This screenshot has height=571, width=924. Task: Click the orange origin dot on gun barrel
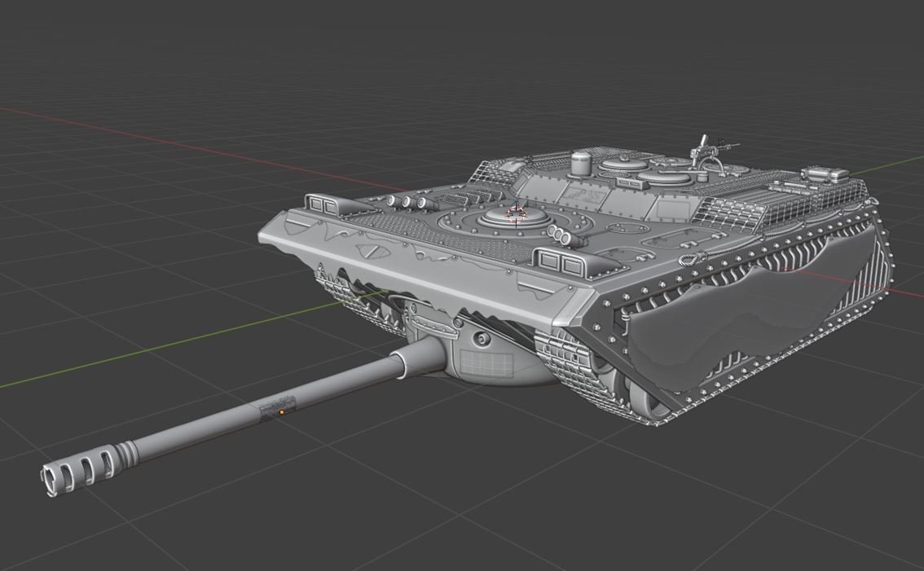282,412
